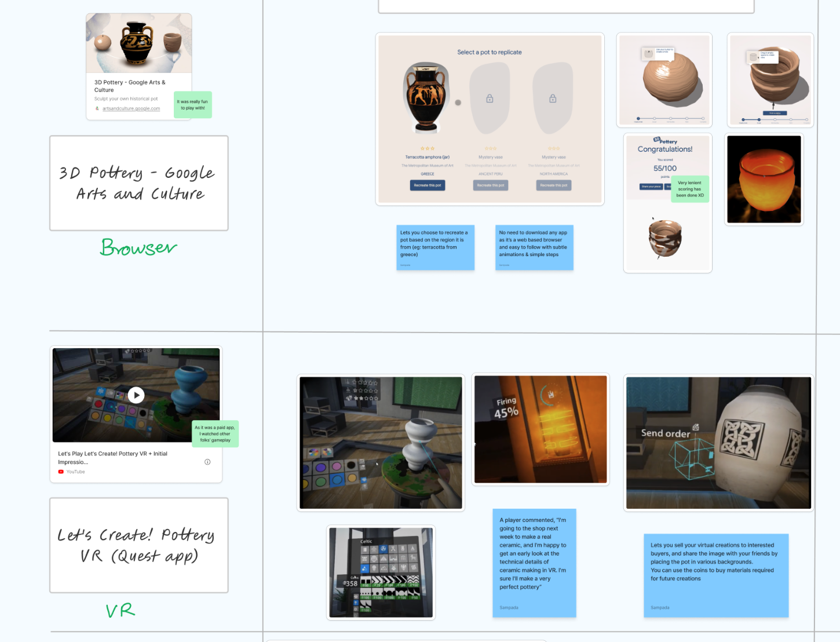This screenshot has height=642, width=840.
Task: Click blue paint swatch in VR wheel screenshot
Action: [x=337, y=480]
